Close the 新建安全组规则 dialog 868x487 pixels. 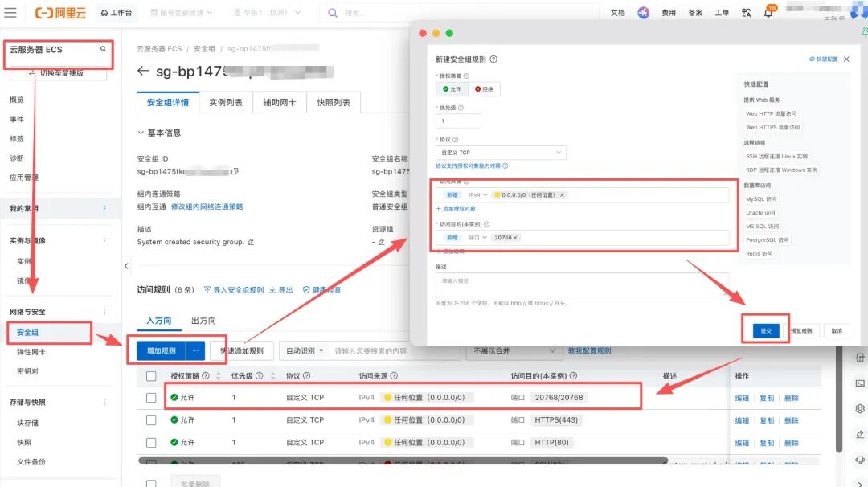click(x=846, y=59)
